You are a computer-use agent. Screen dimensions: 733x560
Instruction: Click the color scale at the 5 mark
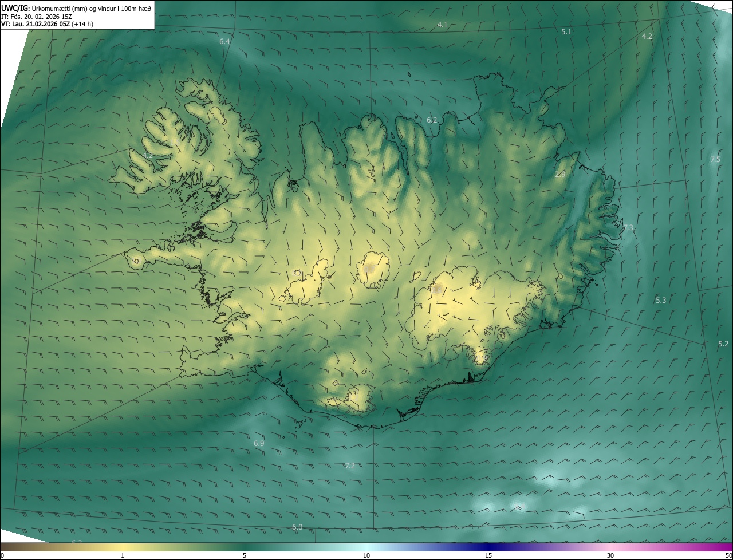click(x=245, y=555)
